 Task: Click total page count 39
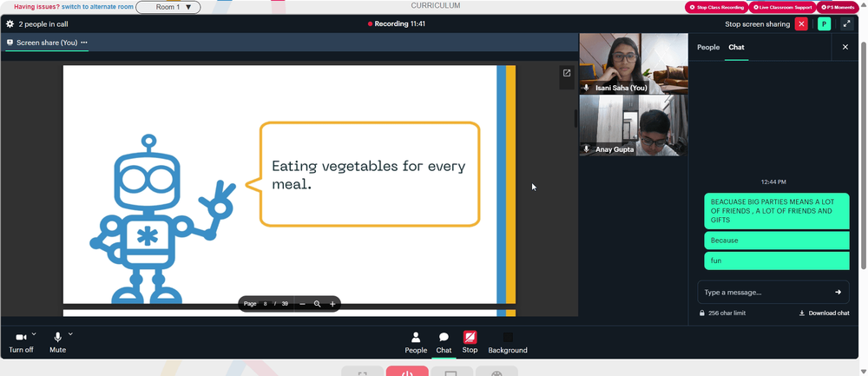click(x=285, y=304)
